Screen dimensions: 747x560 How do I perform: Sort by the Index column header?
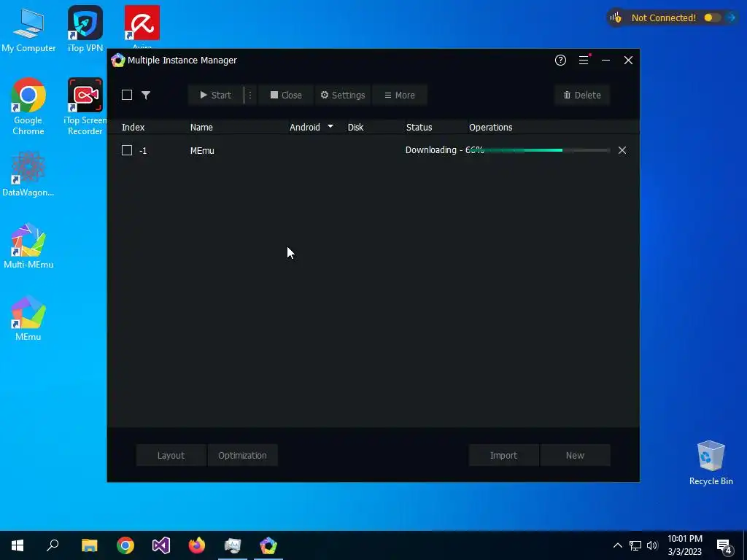[x=133, y=127]
